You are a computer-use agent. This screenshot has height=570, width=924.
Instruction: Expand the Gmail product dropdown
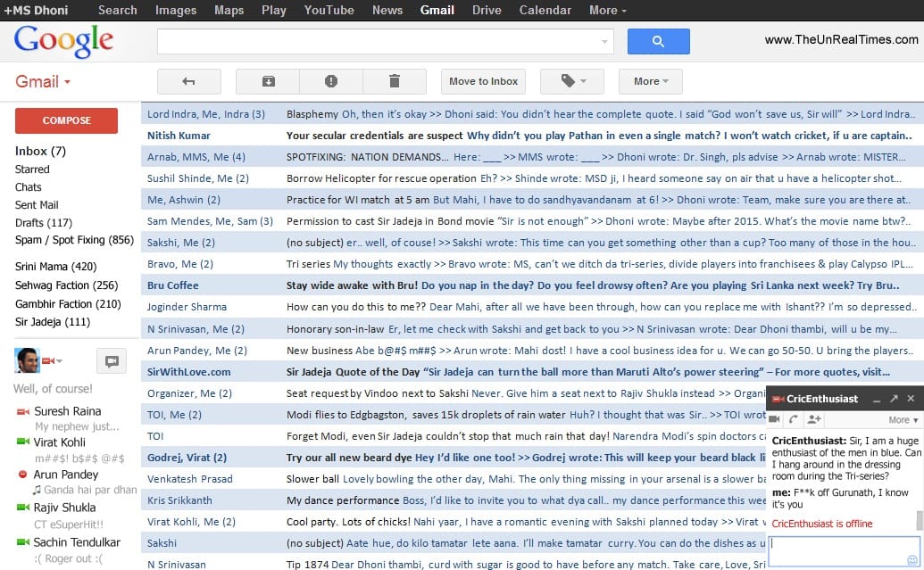(43, 81)
